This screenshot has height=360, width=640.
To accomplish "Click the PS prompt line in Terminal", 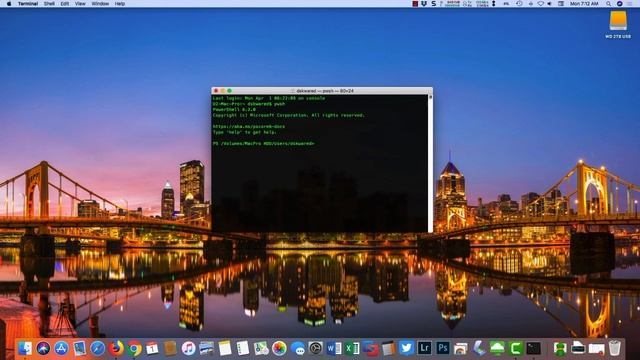I will coord(264,144).
